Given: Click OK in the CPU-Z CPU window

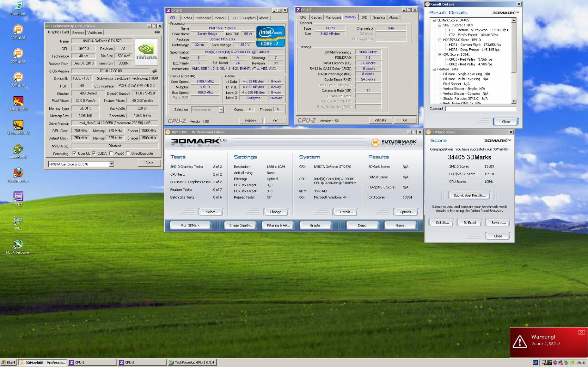Looking at the screenshot, I should click(275, 121).
